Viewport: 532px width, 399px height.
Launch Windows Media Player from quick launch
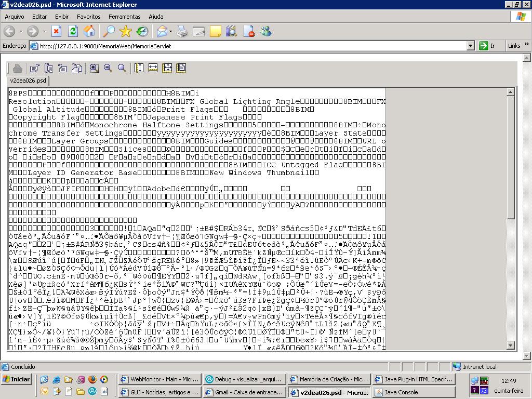click(104, 379)
